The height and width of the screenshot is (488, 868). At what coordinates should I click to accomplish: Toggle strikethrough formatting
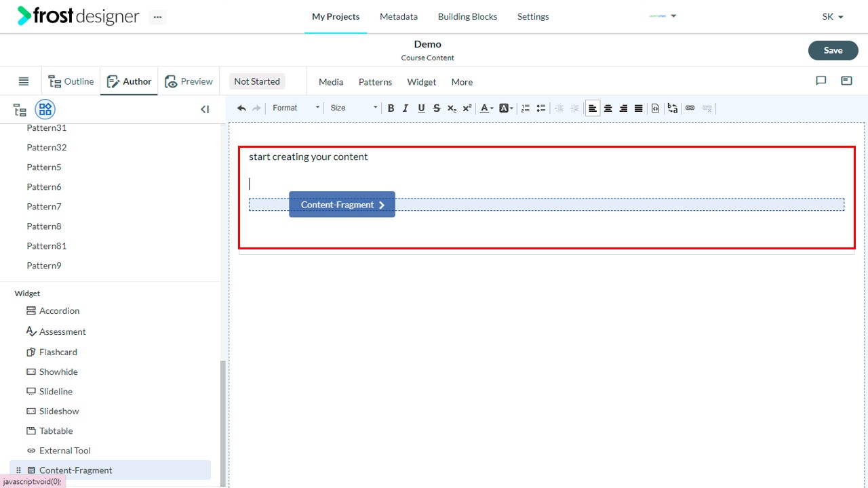[436, 108]
